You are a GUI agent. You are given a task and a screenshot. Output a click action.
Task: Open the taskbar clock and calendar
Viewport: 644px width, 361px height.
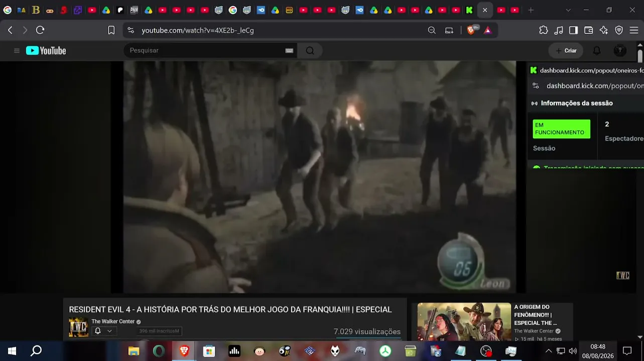pyautogui.click(x=598, y=351)
